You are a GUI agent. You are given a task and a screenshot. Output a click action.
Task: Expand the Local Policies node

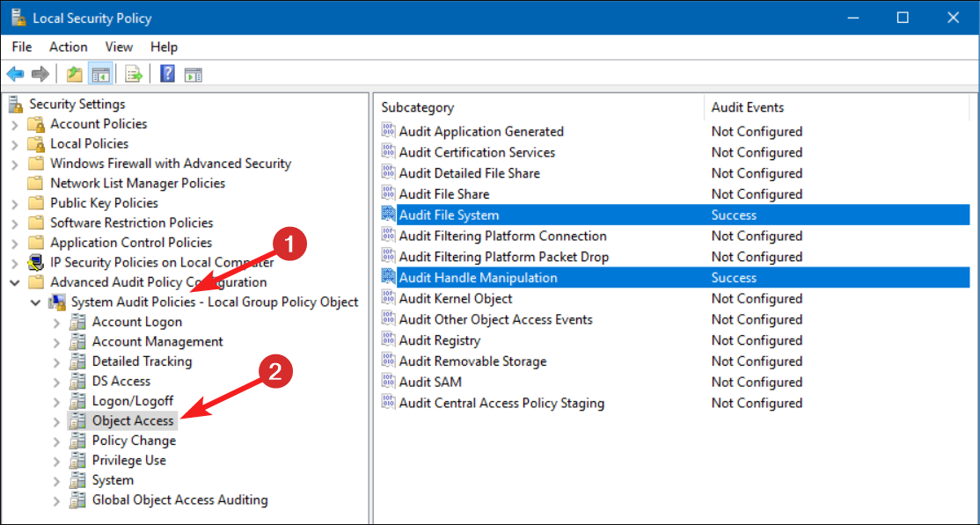click(15, 144)
